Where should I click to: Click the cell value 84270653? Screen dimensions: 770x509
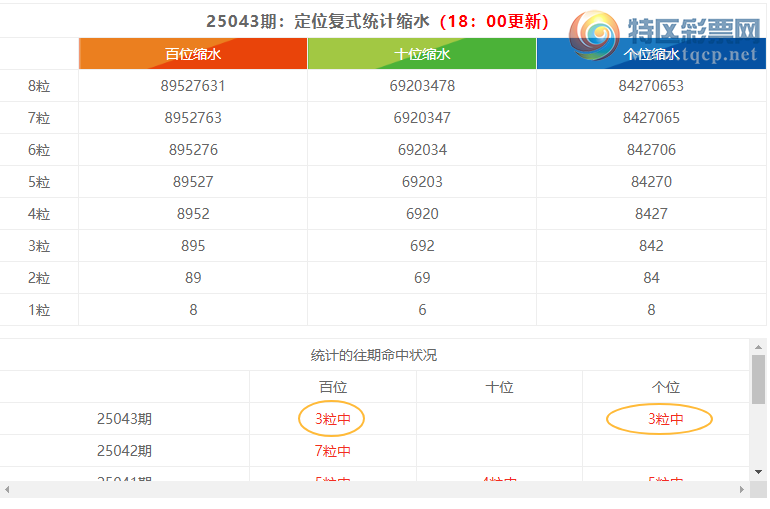click(x=651, y=86)
